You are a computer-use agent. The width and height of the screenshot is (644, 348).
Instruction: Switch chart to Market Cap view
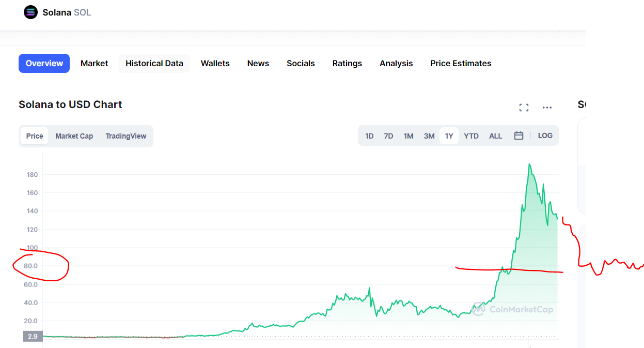coord(74,136)
